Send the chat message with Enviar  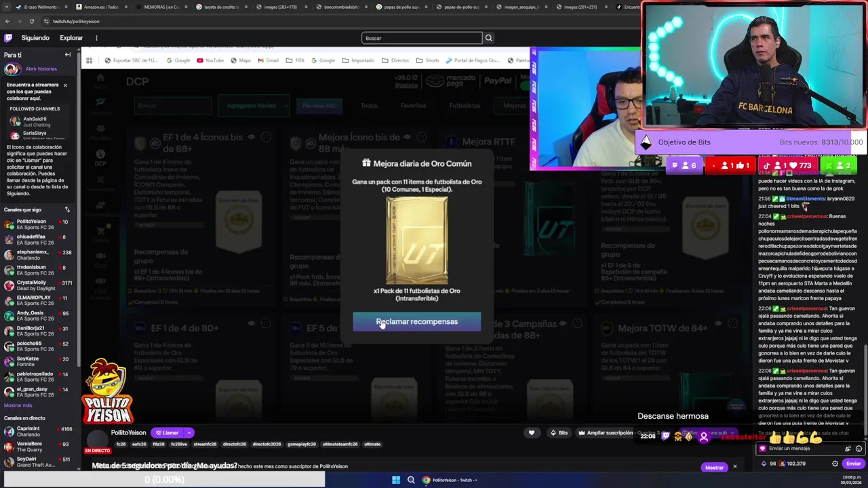coord(853,464)
